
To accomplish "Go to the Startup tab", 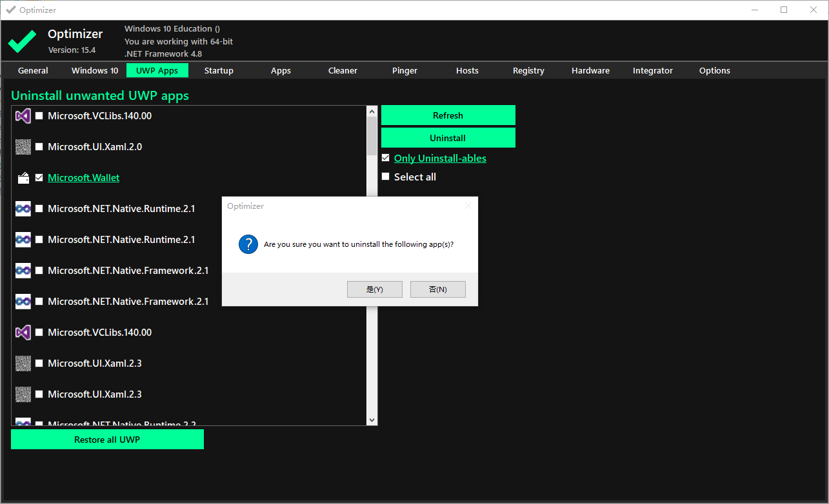I will [x=219, y=70].
